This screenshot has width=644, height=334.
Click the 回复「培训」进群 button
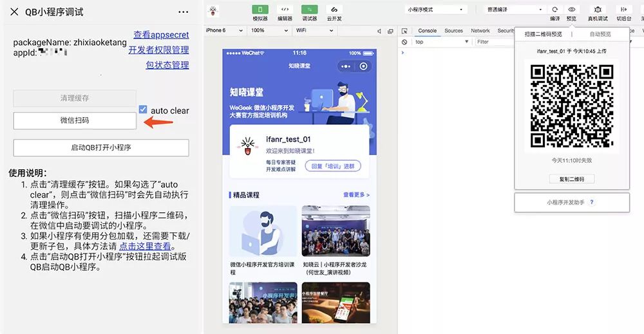coord(333,166)
